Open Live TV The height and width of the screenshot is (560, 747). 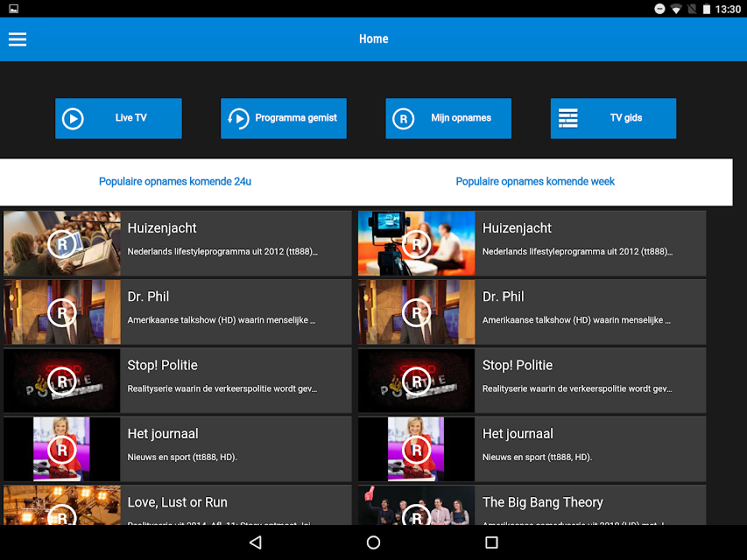coord(118,119)
